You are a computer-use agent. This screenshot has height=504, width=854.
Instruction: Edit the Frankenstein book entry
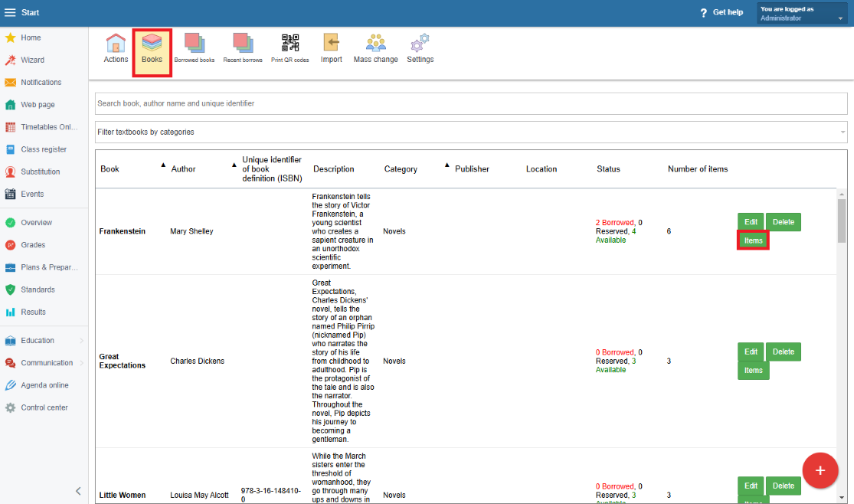coord(751,222)
